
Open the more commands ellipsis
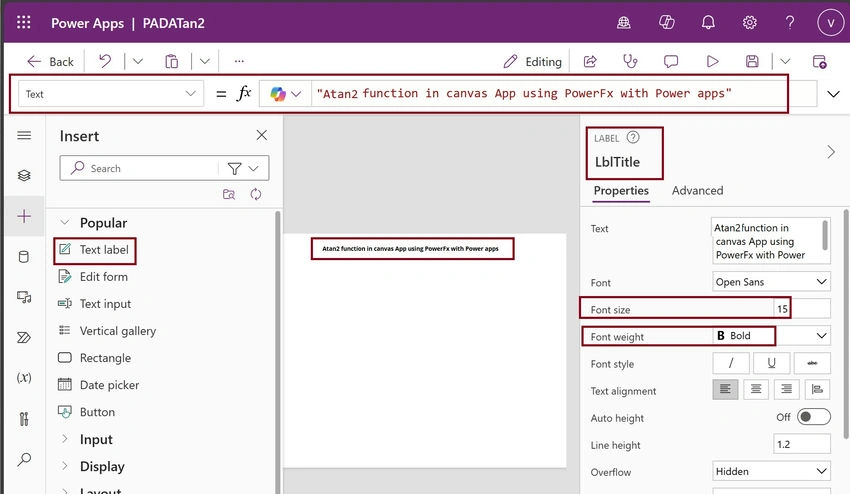pyautogui.click(x=239, y=61)
